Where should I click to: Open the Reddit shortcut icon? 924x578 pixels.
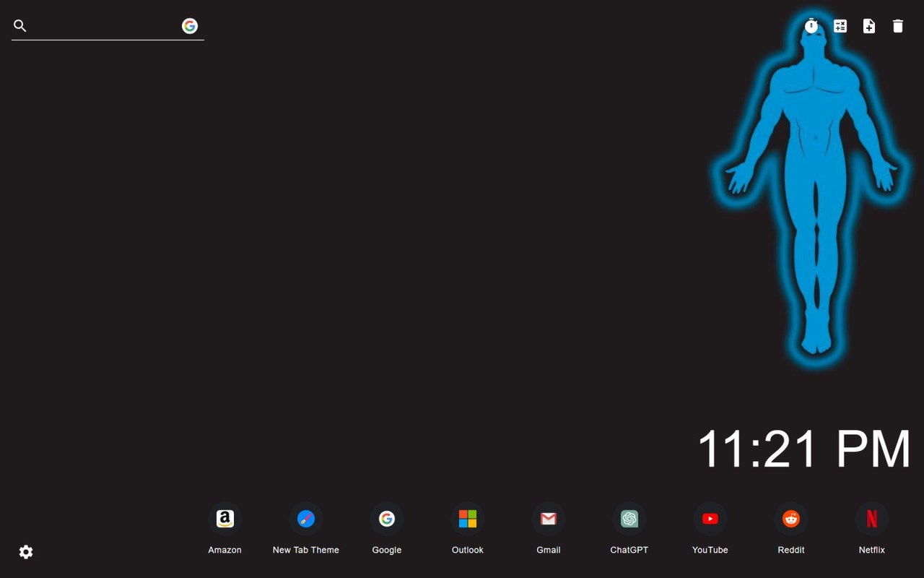pos(791,519)
